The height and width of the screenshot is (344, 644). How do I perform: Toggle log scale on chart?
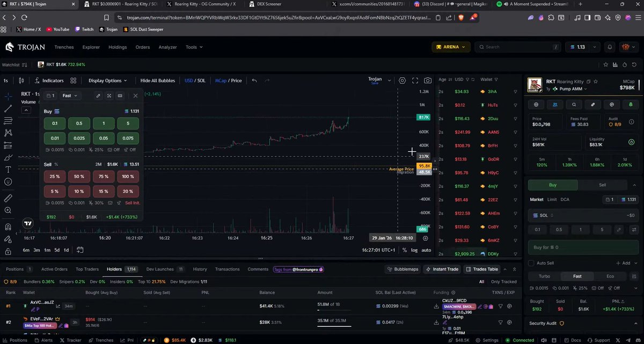pyautogui.click(x=414, y=250)
